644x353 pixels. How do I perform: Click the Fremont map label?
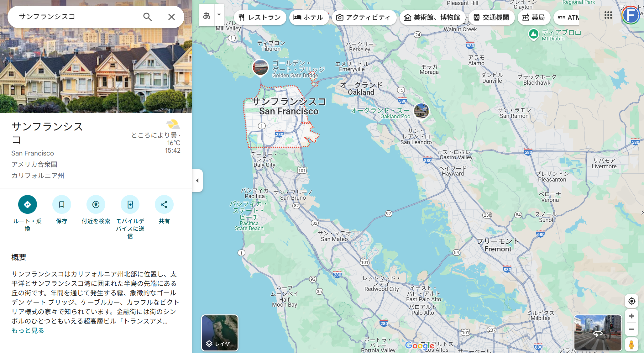tap(498, 245)
